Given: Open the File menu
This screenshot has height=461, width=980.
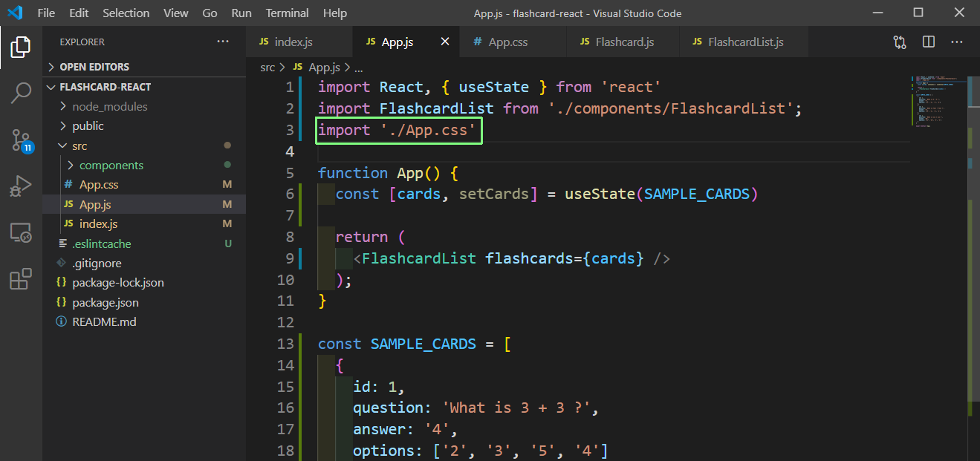Looking at the screenshot, I should [46, 13].
